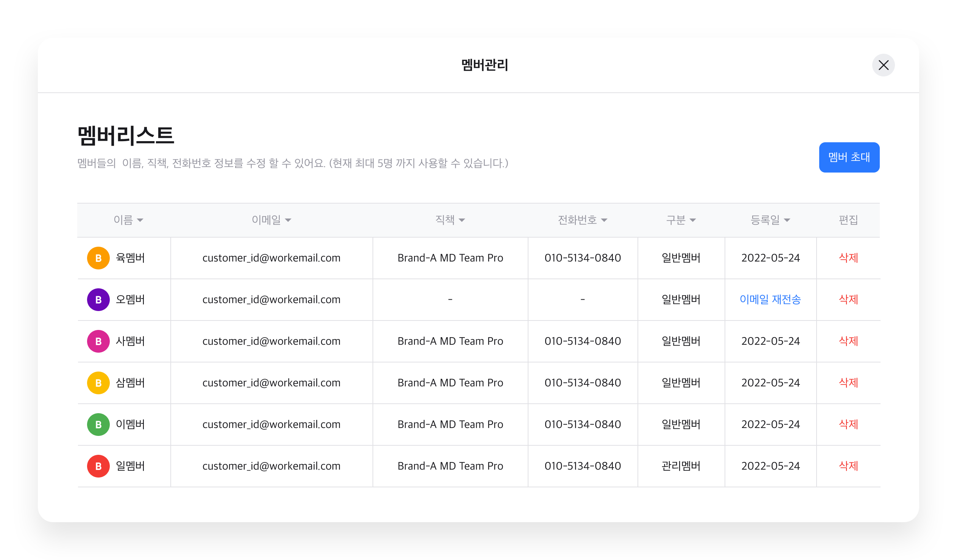Click 일멤버's email address cell
The width and height of the screenshot is (957, 560).
click(x=271, y=465)
